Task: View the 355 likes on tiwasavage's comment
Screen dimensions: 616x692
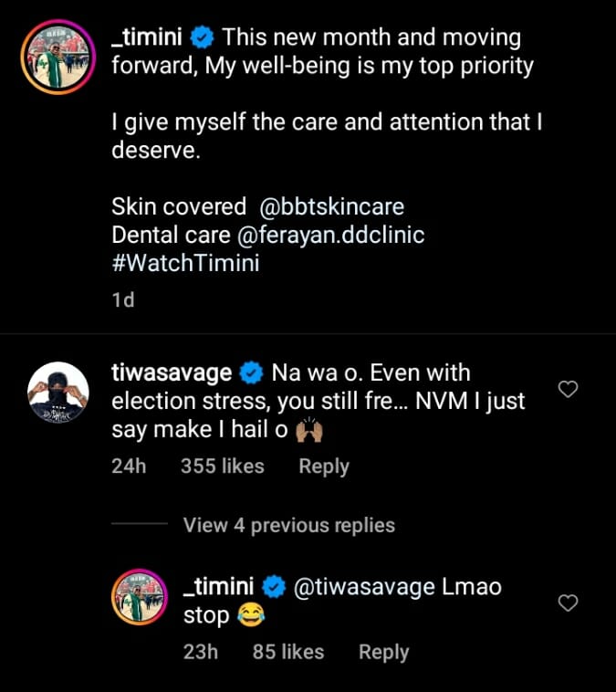Action: [x=222, y=467]
